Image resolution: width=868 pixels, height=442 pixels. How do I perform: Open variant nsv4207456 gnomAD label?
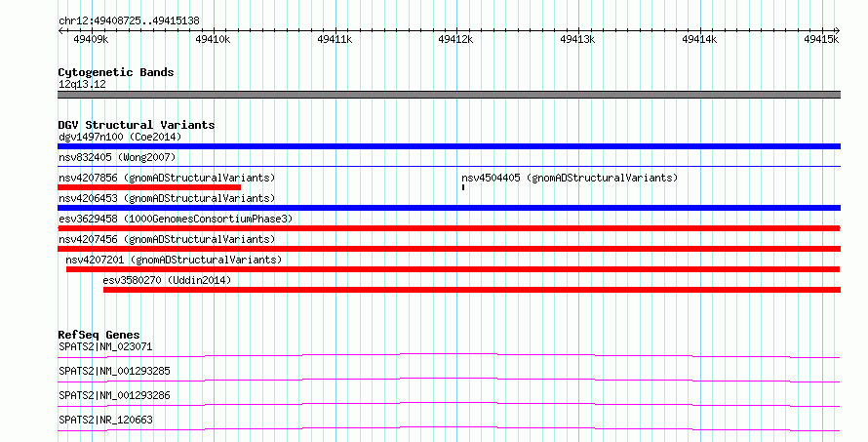pyautogui.click(x=167, y=239)
